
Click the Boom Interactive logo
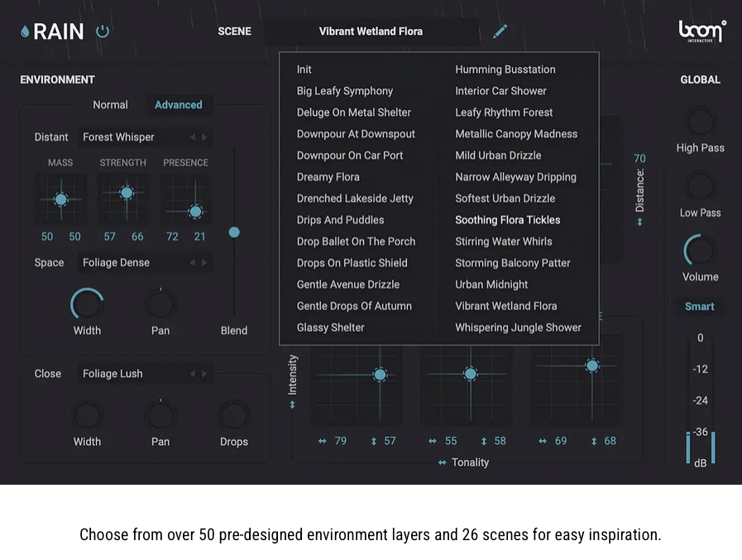tap(701, 31)
